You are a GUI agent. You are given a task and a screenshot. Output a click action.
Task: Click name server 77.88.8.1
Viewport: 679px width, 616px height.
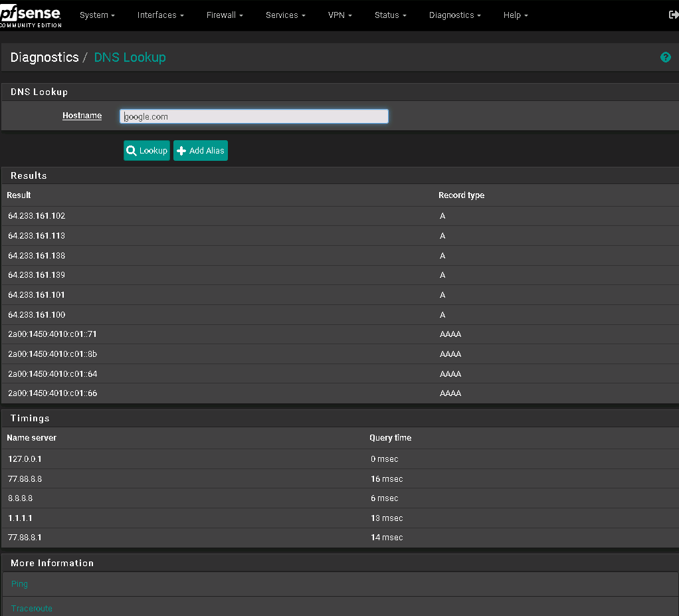(25, 538)
